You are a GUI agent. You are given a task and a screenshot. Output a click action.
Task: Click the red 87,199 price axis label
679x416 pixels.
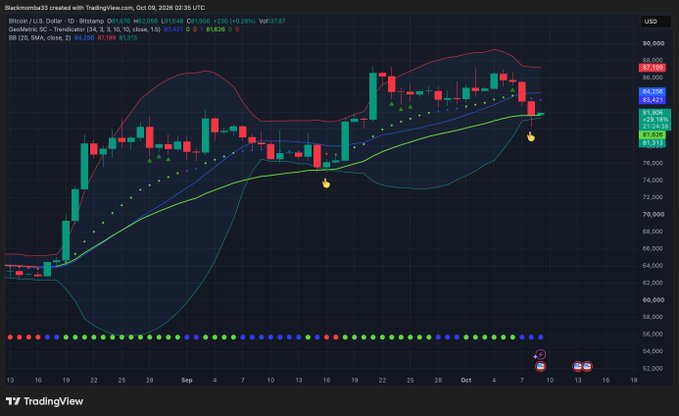[x=652, y=68]
